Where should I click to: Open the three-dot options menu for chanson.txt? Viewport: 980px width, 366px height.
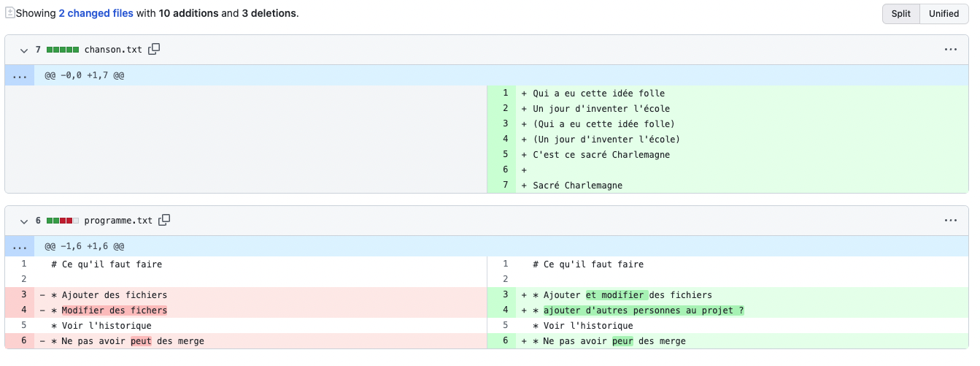pos(950,50)
